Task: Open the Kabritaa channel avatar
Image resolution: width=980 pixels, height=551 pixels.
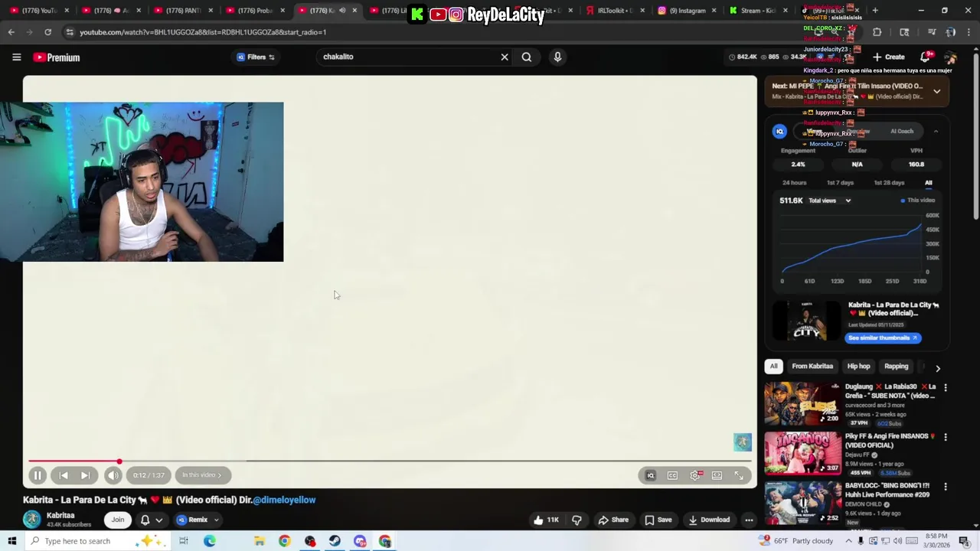Action: point(31,520)
